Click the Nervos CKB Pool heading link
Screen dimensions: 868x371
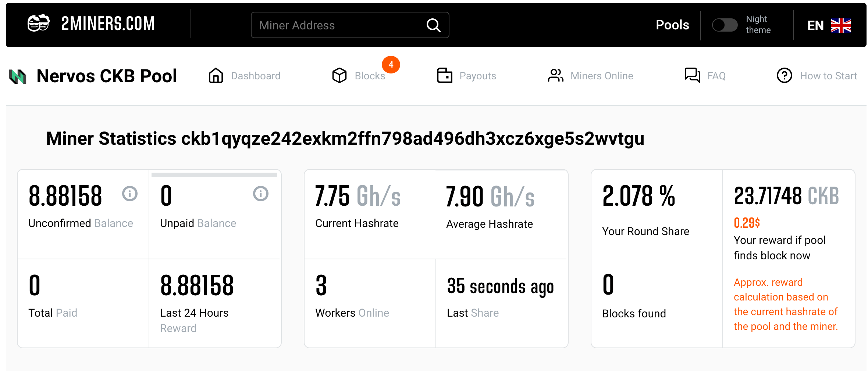(x=107, y=76)
